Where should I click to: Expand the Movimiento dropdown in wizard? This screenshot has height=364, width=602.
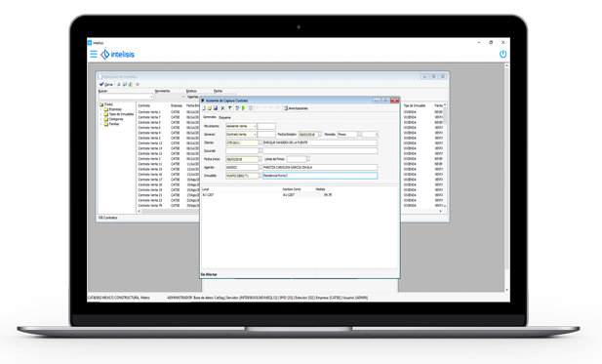pyautogui.click(x=255, y=126)
